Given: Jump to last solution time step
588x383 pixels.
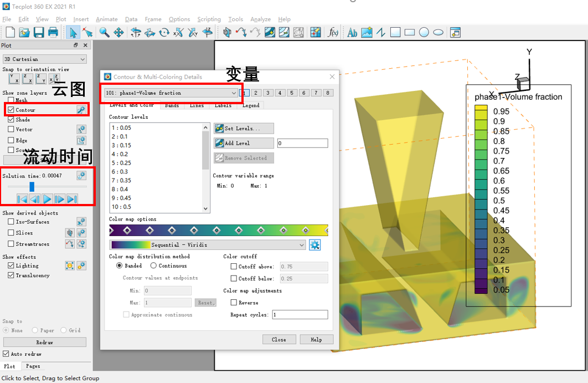Looking at the screenshot, I should pos(73,199).
